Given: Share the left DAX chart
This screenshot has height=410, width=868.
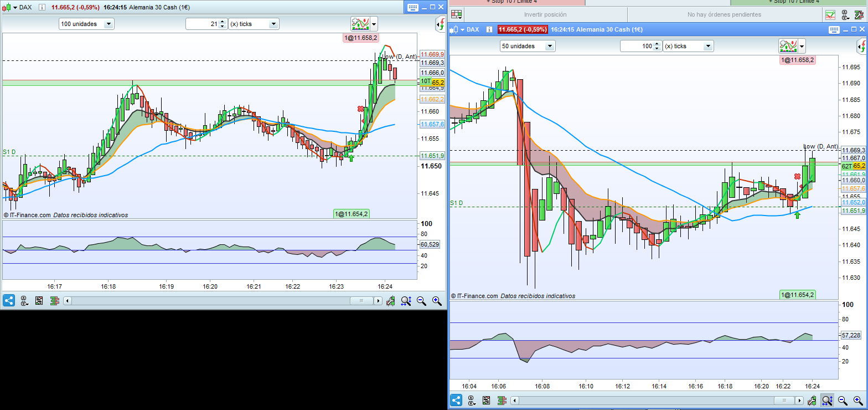Looking at the screenshot, I should click(x=9, y=300).
